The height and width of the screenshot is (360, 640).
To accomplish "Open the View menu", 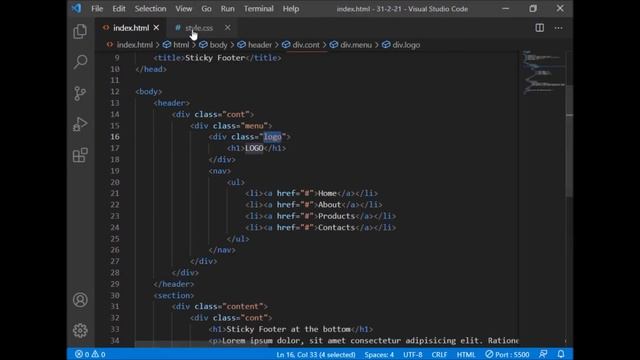I will pyautogui.click(x=184, y=9).
